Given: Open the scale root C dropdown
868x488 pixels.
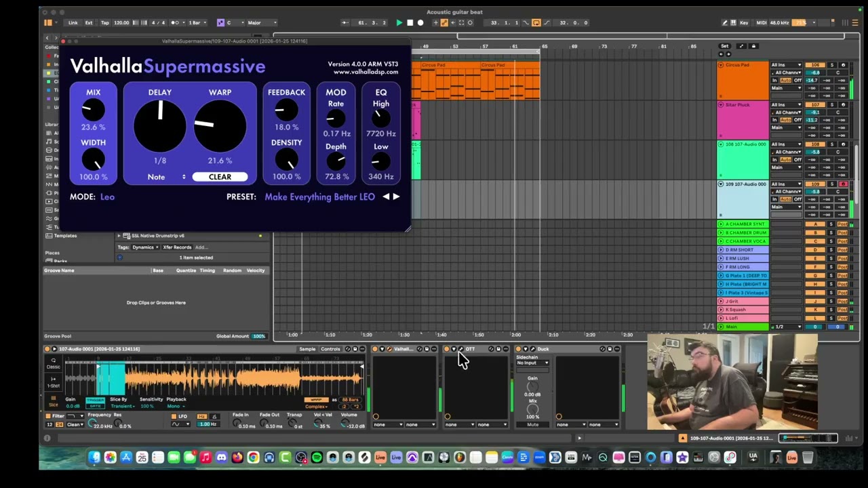Looking at the screenshot, I should [x=233, y=22].
